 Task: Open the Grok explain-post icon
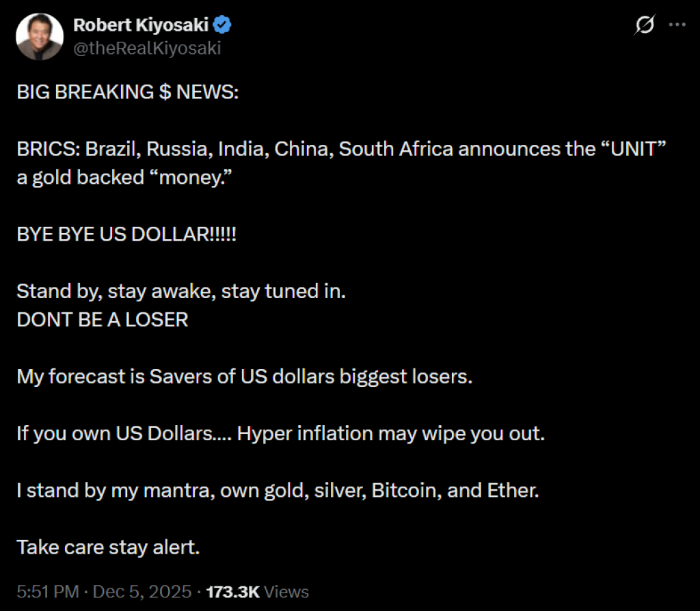pos(644,25)
